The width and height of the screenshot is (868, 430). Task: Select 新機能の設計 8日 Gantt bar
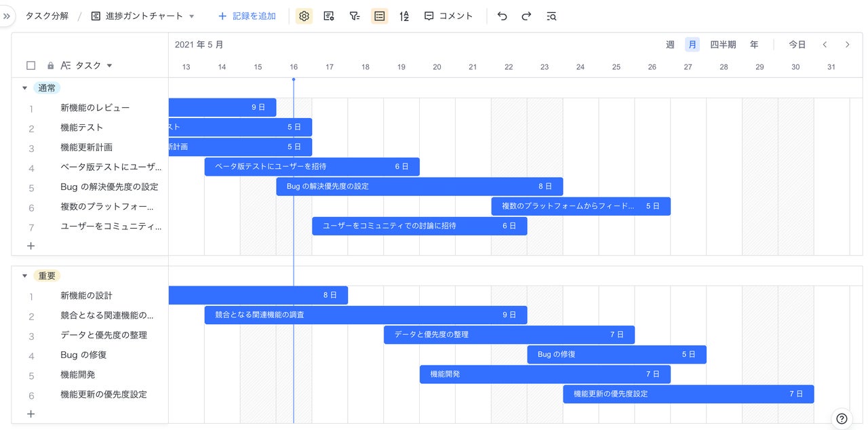[x=258, y=295]
